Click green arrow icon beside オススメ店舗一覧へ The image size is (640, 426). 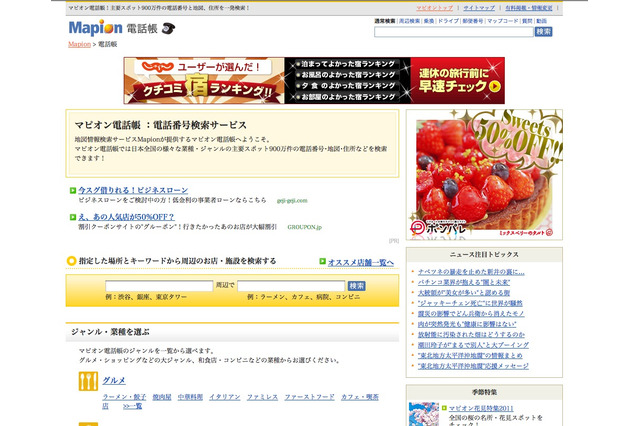point(322,261)
